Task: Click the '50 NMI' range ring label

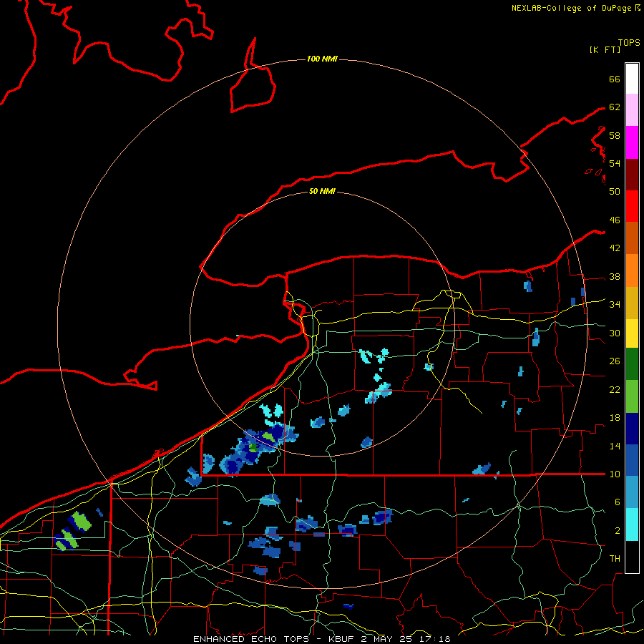Action: point(322,191)
